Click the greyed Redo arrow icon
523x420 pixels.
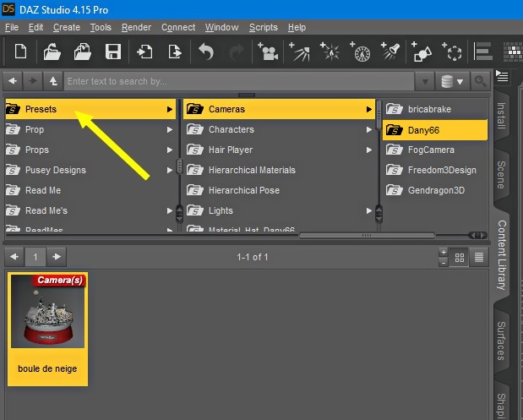(x=237, y=52)
